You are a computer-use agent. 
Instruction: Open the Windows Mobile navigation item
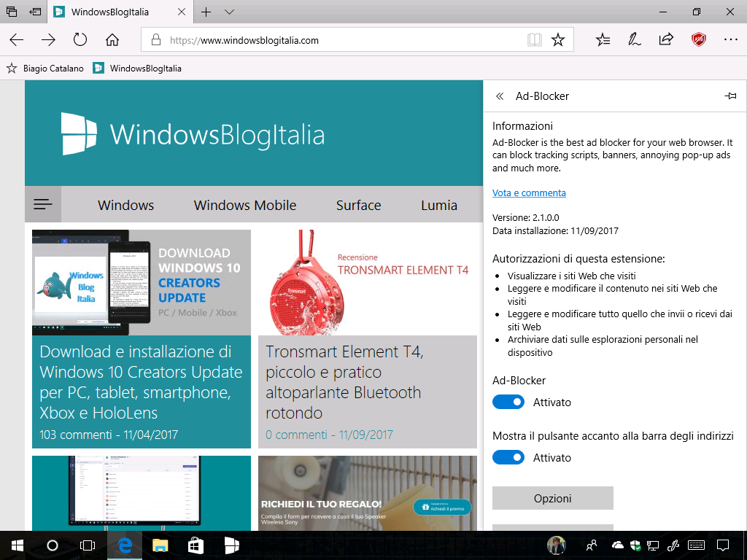(245, 205)
